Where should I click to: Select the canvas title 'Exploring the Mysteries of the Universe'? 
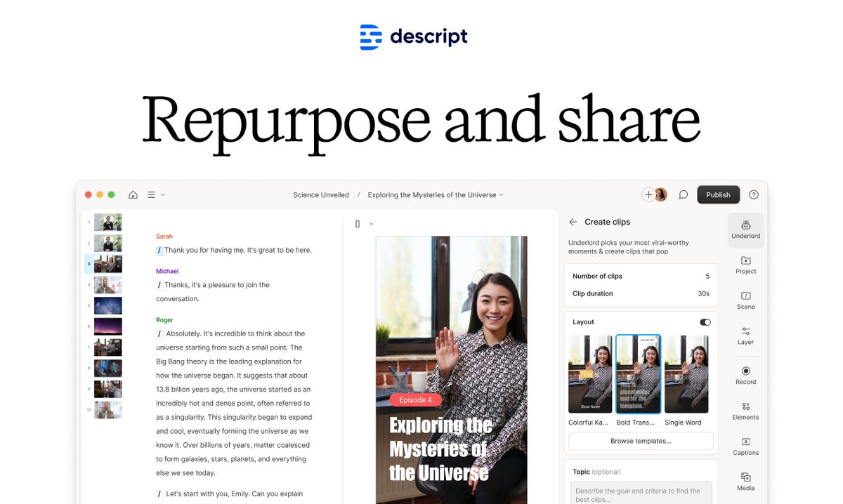tap(440, 449)
